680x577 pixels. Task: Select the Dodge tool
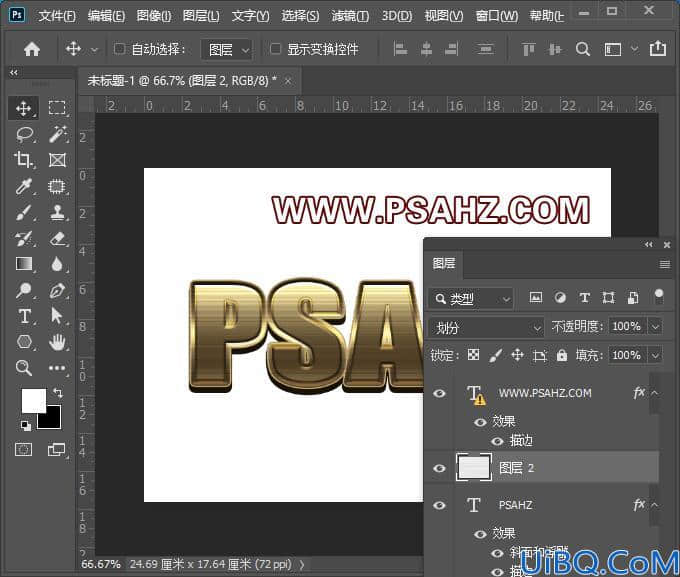tap(23, 290)
